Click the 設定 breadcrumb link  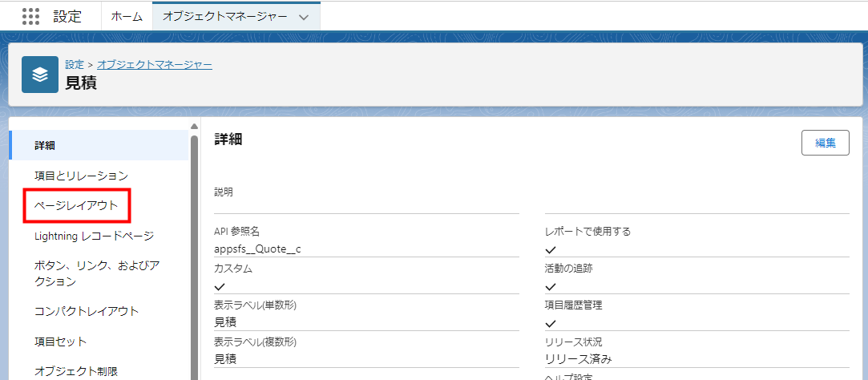click(75, 64)
